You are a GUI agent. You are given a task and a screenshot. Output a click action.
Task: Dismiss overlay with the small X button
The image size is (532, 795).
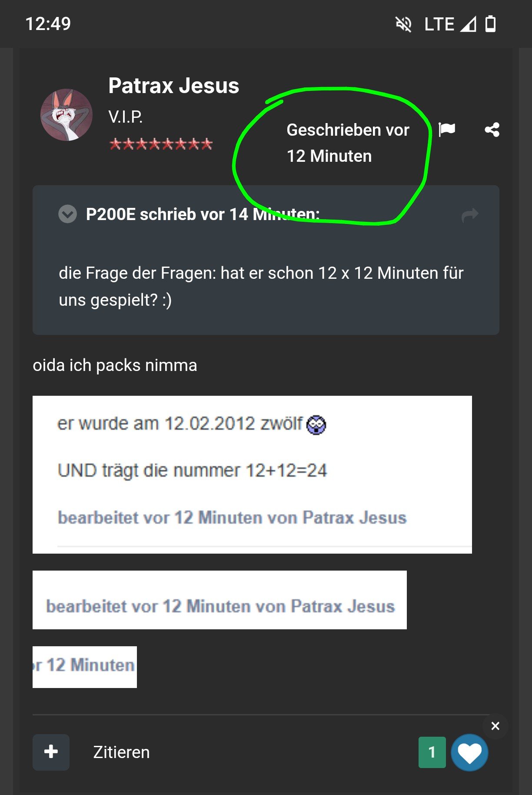click(495, 726)
